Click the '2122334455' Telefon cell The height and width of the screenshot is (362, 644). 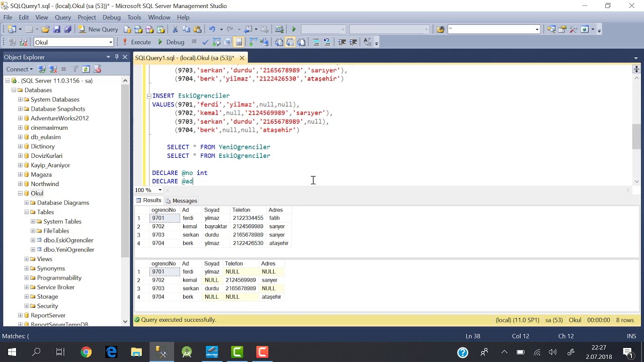pyautogui.click(x=248, y=218)
